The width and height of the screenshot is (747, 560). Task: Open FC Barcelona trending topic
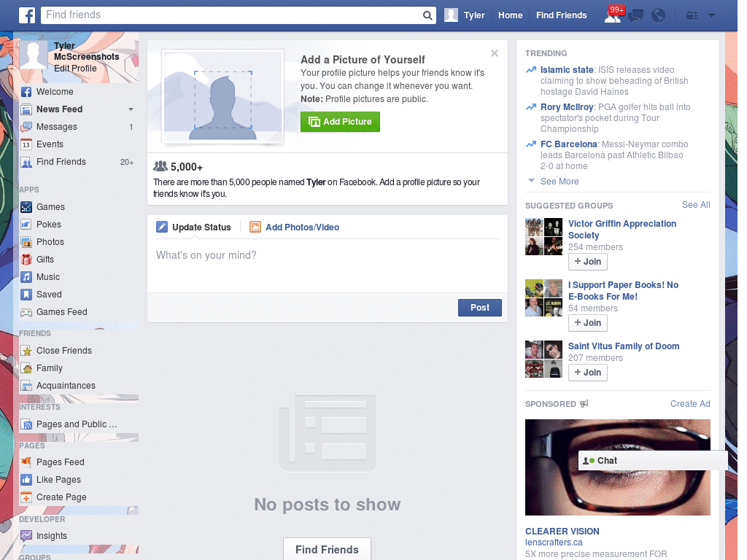[568, 144]
